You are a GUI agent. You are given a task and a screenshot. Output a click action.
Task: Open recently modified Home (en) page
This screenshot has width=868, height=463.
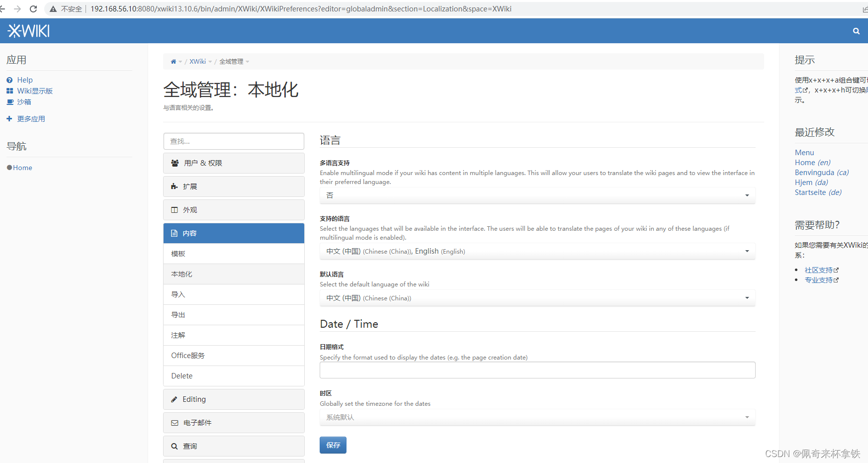(x=812, y=163)
